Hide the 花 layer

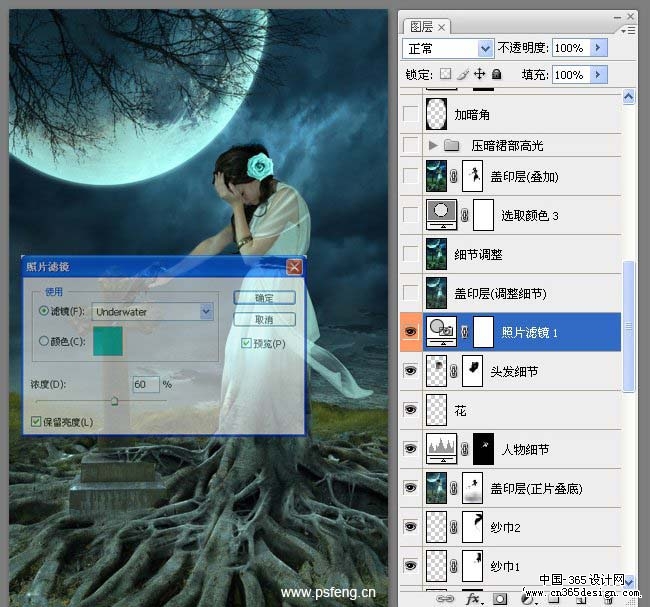click(411, 410)
